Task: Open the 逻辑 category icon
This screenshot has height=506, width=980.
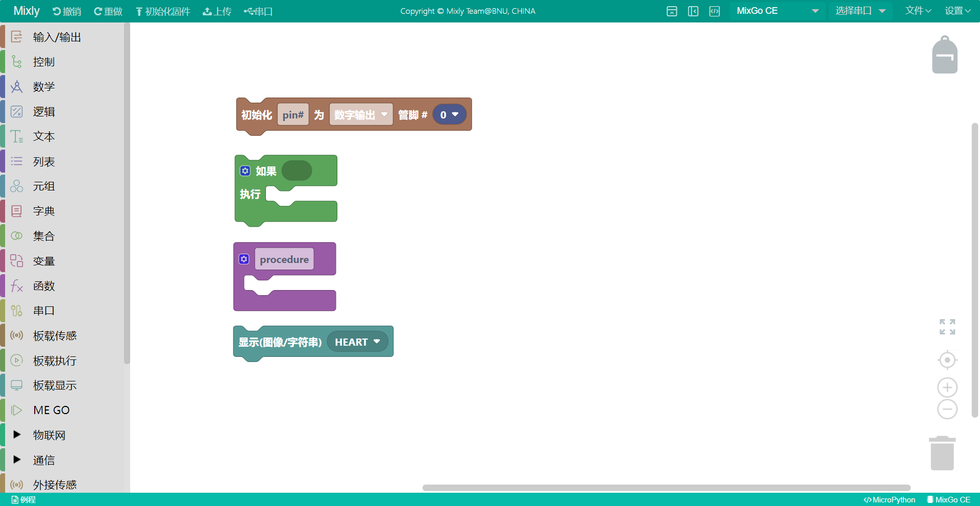Action: (x=16, y=111)
